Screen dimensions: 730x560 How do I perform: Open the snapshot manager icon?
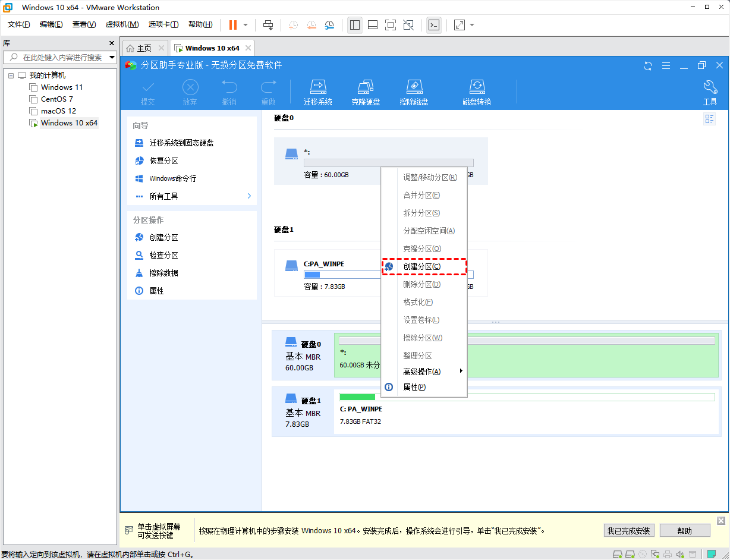(329, 25)
